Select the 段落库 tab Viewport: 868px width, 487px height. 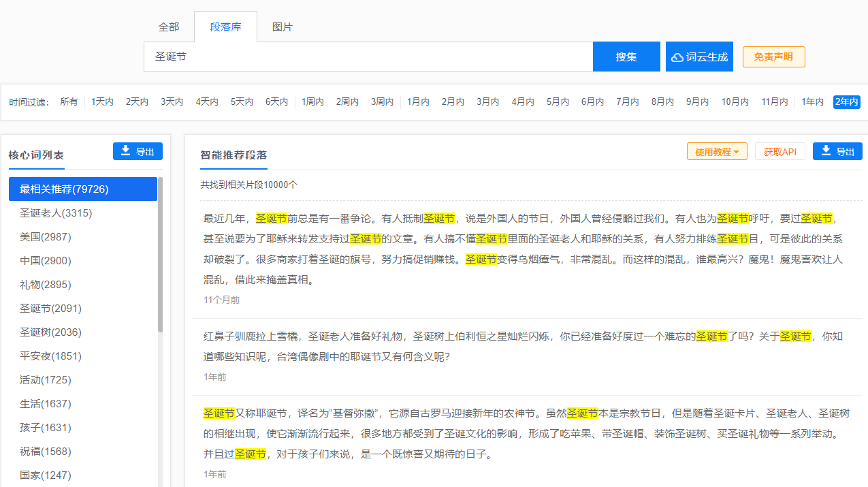[x=225, y=27]
